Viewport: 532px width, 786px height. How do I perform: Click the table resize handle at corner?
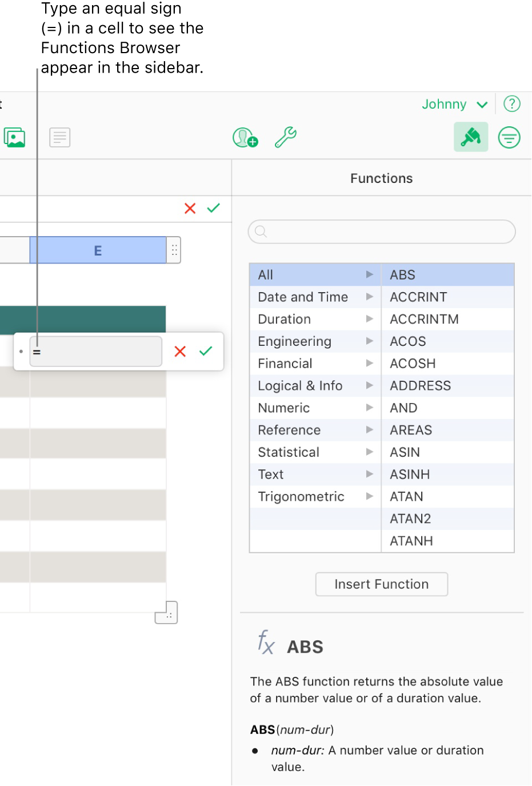coord(166,612)
